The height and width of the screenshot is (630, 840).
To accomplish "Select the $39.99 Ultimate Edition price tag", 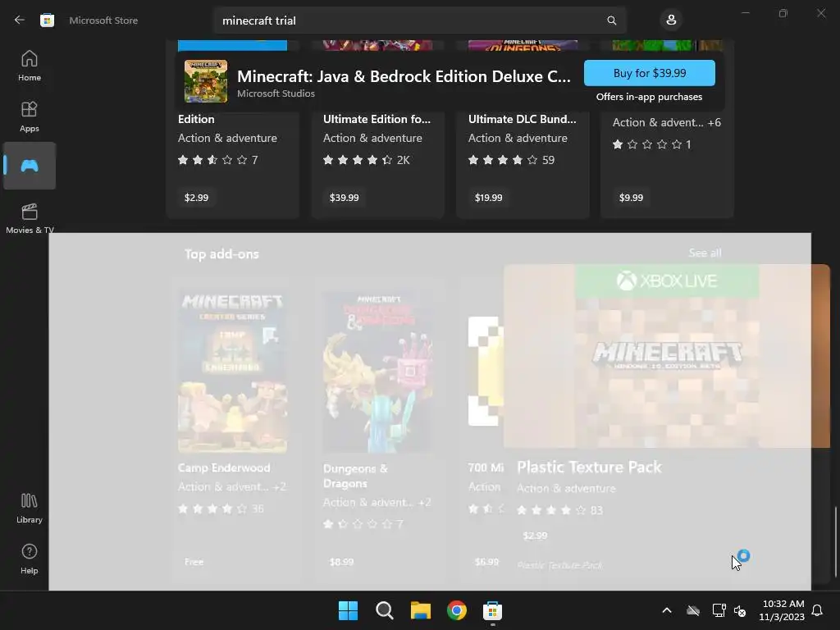I will pyautogui.click(x=344, y=198).
